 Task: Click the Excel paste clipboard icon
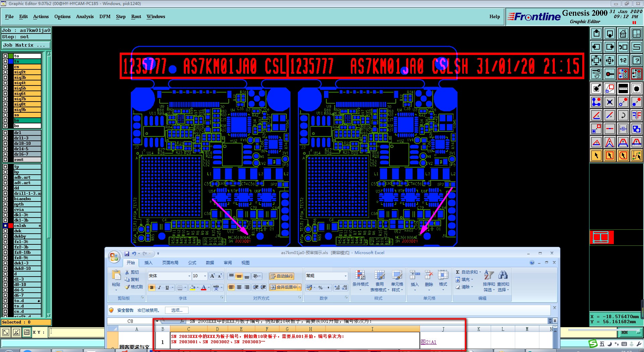[116, 275]
